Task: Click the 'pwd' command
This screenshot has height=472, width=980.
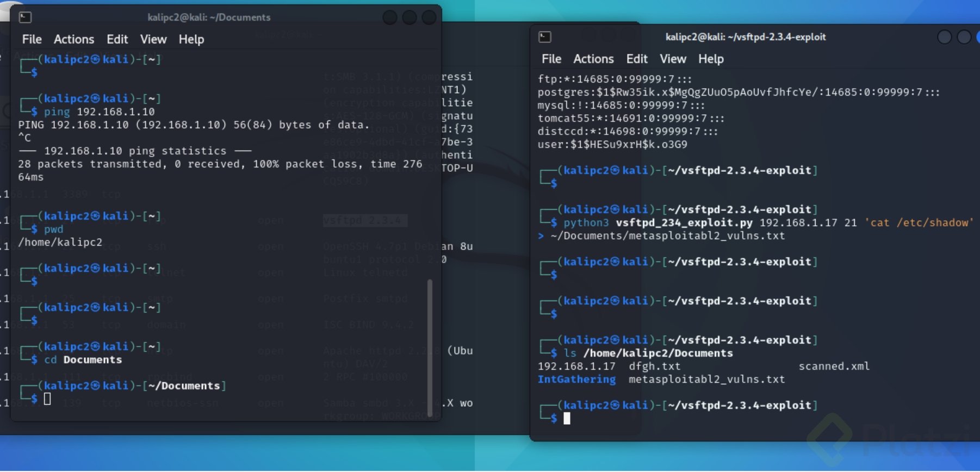Action: 54,229
